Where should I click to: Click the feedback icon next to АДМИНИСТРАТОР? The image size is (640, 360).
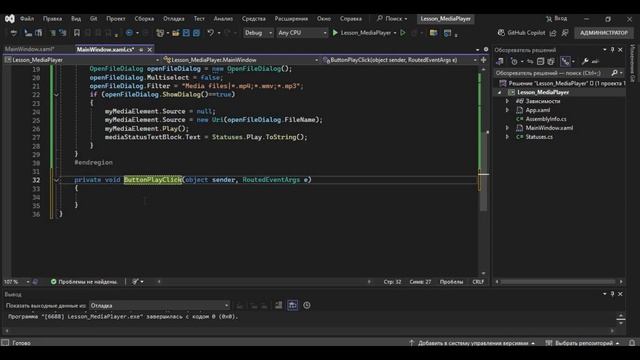pyautogui.click(x=565, y=33)
